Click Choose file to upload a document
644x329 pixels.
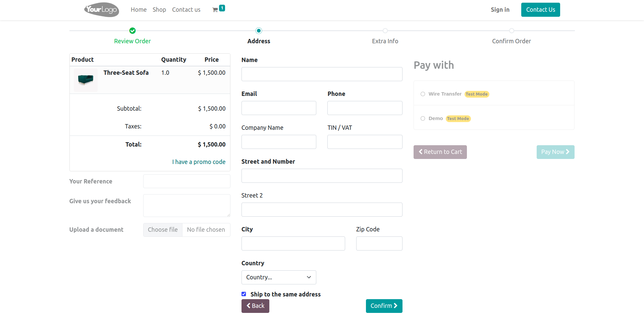tap(163, 230)
